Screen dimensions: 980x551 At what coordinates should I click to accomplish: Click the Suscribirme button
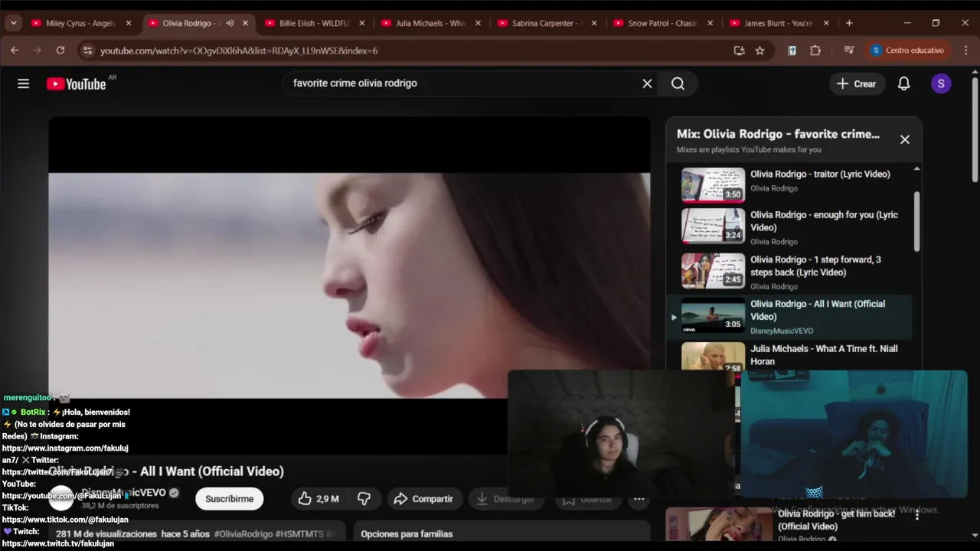tap(229, 499)
